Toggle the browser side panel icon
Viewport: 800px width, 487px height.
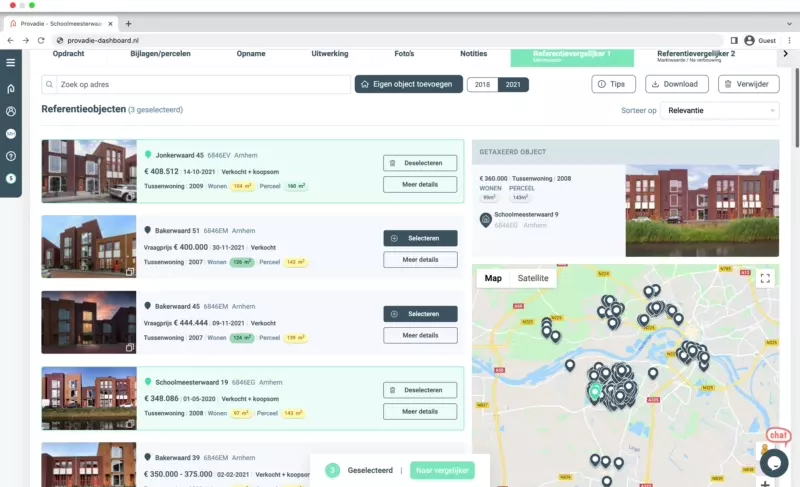tap(734, 40)
